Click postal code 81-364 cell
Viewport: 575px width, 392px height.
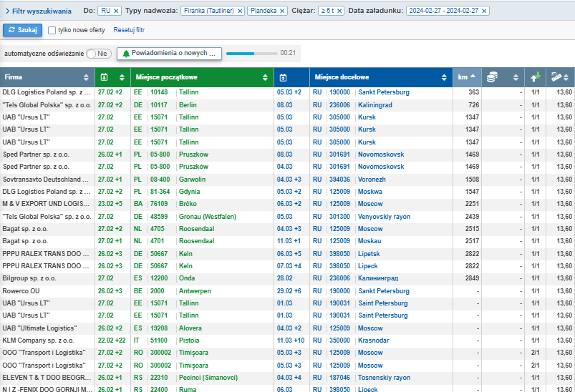(160, 192)
